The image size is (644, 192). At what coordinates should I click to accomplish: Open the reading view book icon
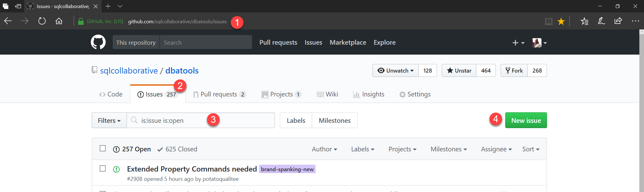(549, 21)
